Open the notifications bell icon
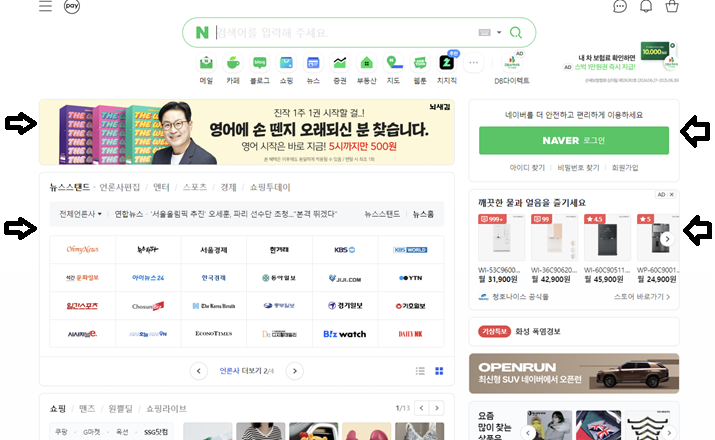This screenshot has height=440, width=715. [646, 6]
